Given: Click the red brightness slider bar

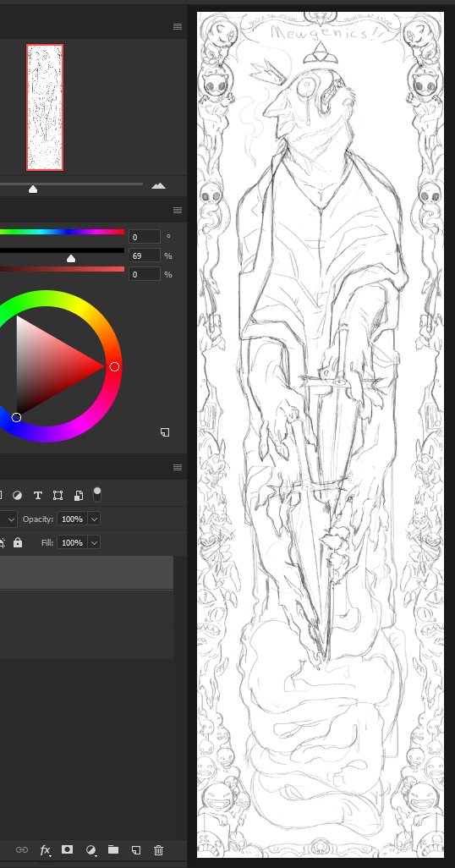Looking at the screenshot, I should [62, 269].
